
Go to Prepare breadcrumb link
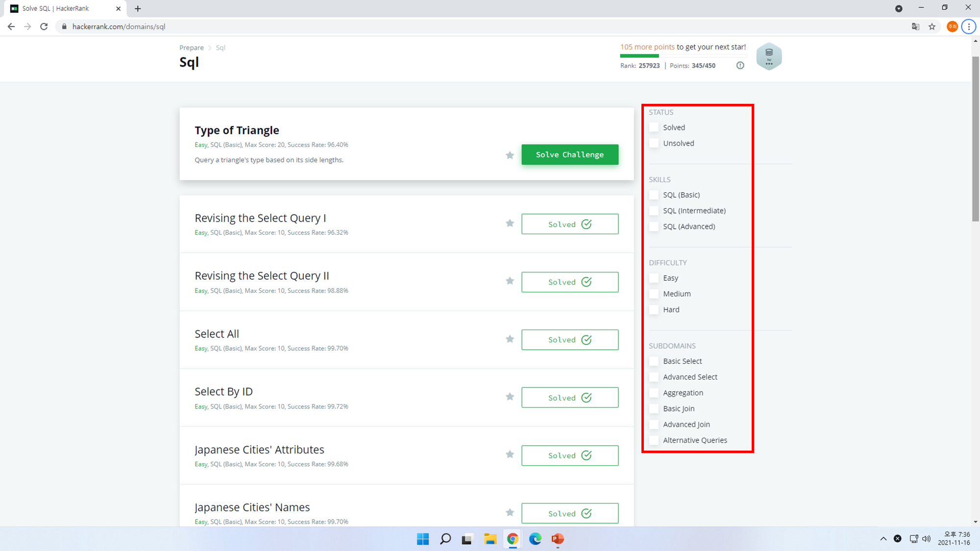191,48
